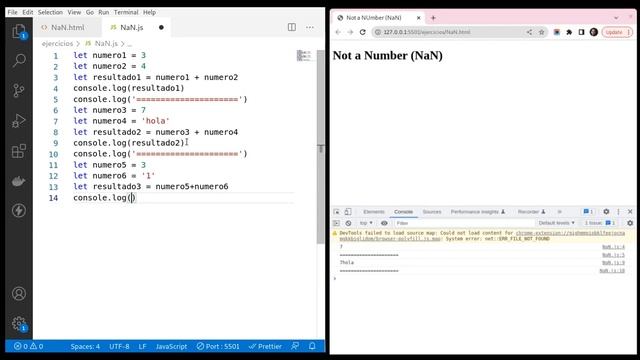The height and width of the screenshot is (360, 640).
Task: Open editor More Actions ellipsis menu
Action: point(310,27)
